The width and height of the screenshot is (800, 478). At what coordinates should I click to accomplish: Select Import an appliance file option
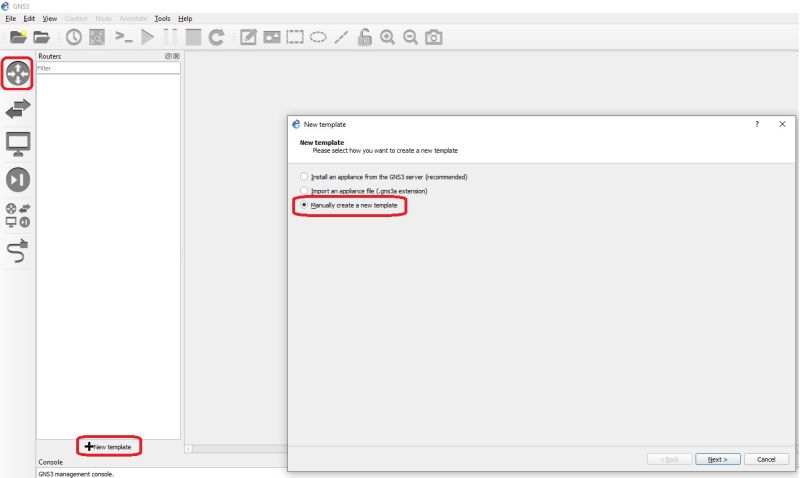point(364,191)
